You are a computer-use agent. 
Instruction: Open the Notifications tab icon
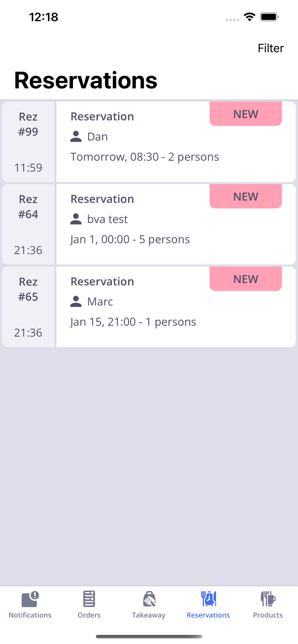coord(30,599)
